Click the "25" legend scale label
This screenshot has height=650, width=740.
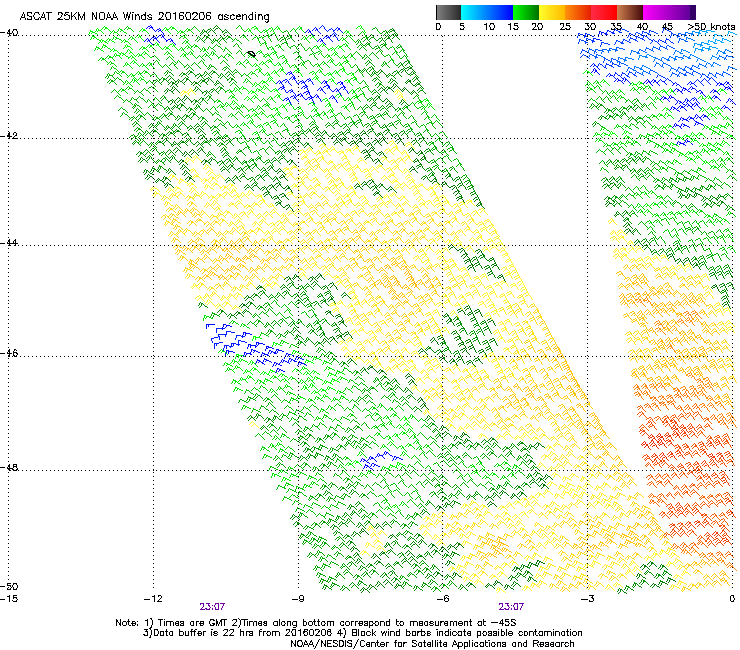[565, 27]
